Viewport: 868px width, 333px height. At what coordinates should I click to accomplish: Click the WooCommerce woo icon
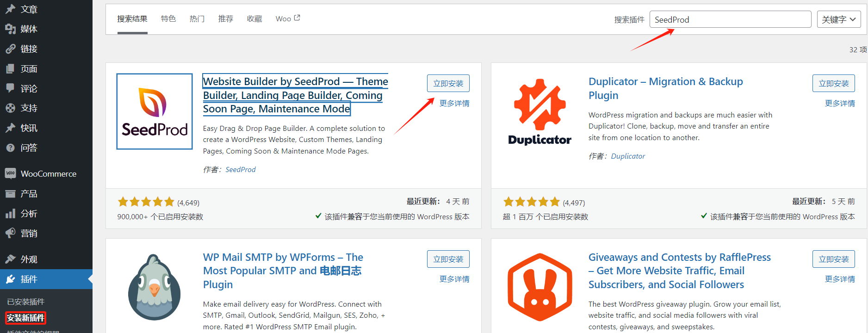point(11,173)
